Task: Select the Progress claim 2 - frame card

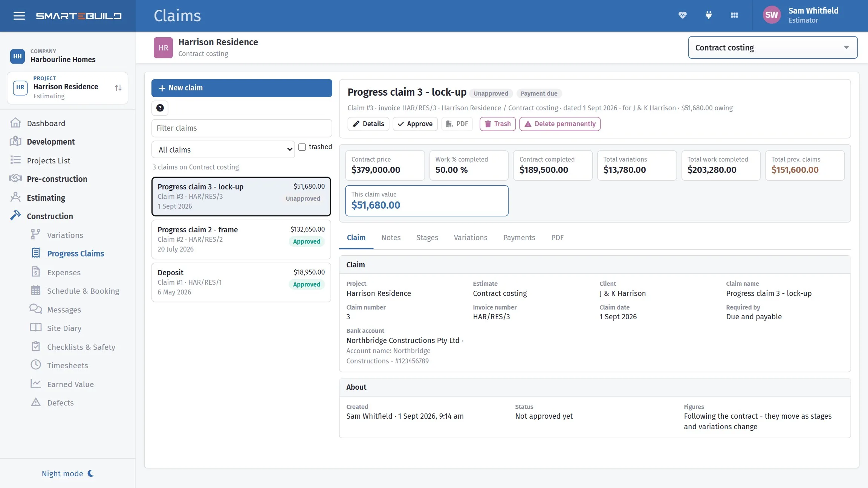Action: coord(241,239)
